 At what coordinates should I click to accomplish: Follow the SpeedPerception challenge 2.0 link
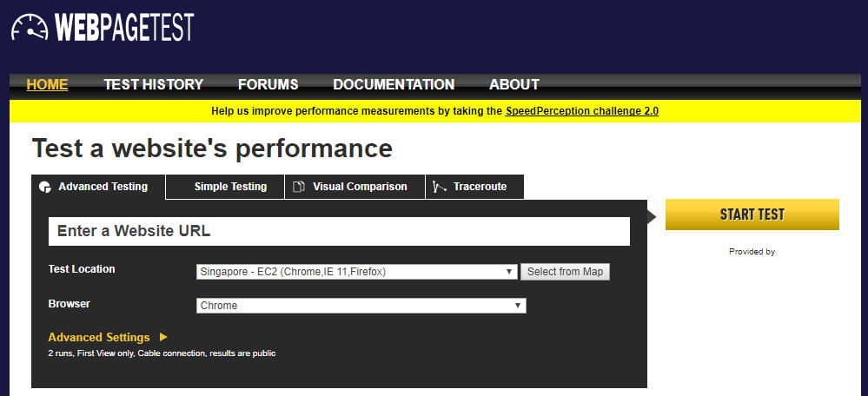click(582, 111)
